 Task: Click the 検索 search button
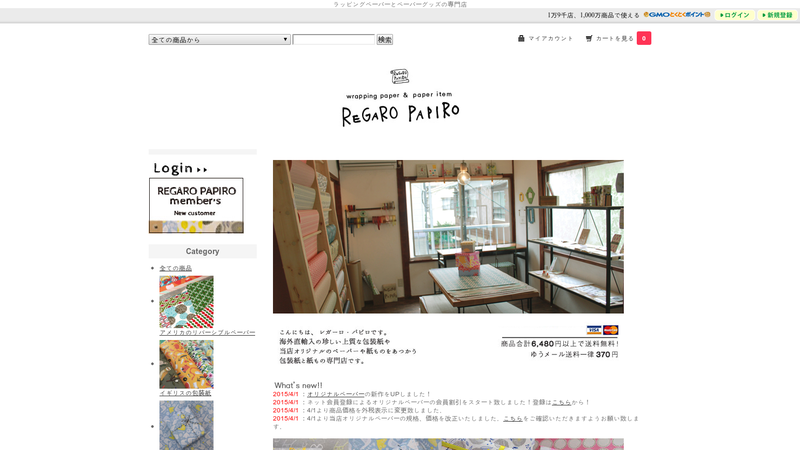click(x=385, y=40)
